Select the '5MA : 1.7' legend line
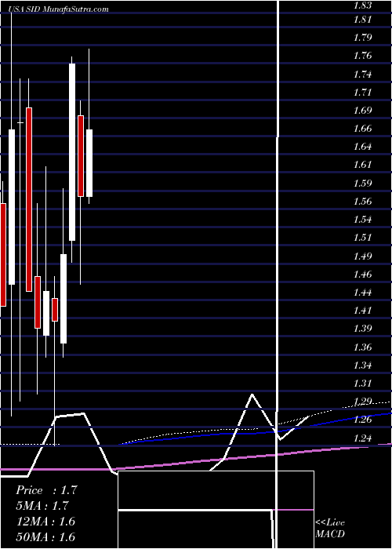Image resolution: width=392 pixels, height=549 pixels. coord(42,506)
